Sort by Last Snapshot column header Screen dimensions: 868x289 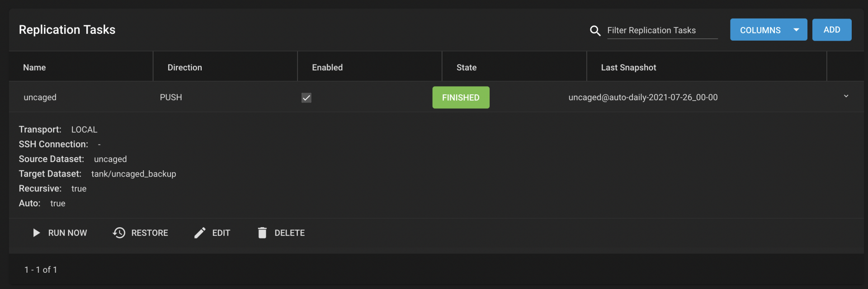[x=628, y=67]
